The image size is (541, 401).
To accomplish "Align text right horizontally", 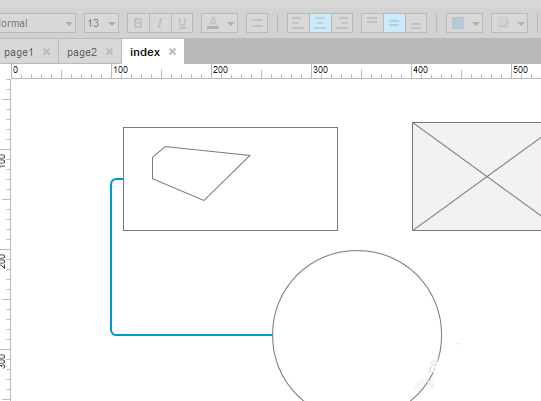I will 342,23.
